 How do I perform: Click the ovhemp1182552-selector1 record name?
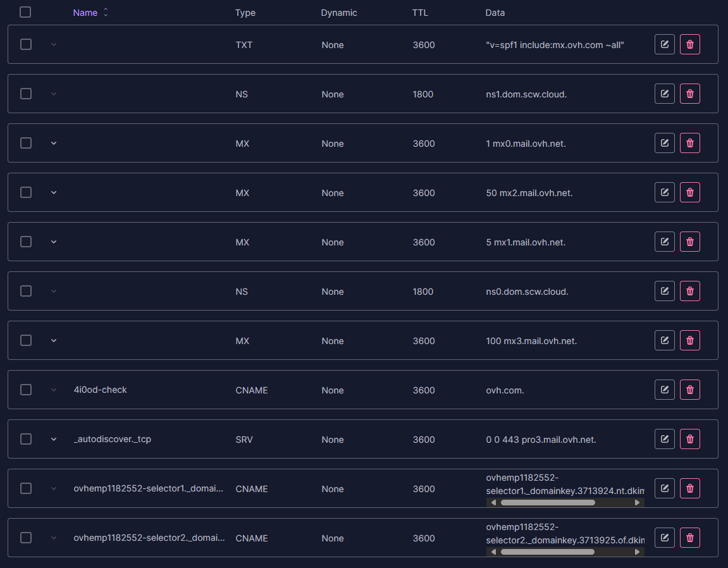(148, 488)
